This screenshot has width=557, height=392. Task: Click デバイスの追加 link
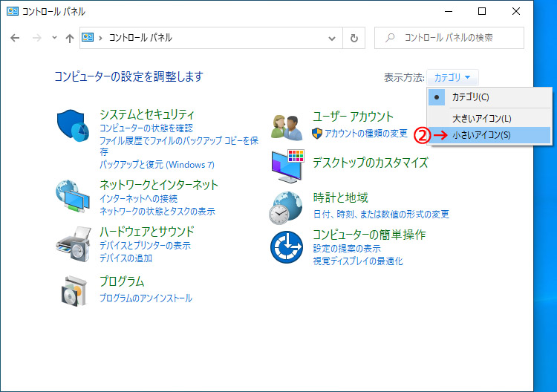coord(126,258)
